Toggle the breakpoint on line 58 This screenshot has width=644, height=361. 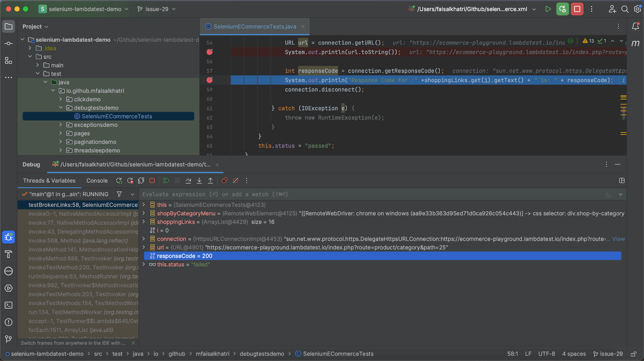(210, 80)
